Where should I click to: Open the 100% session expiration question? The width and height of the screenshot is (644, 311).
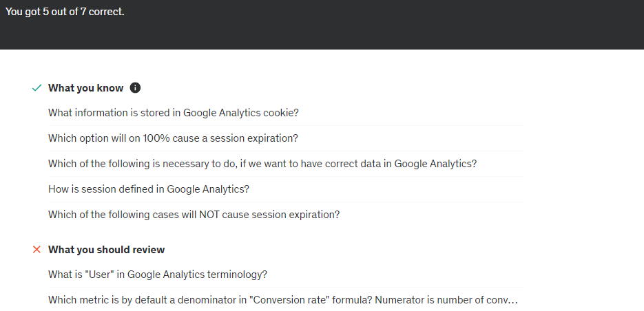click(173, 138)
